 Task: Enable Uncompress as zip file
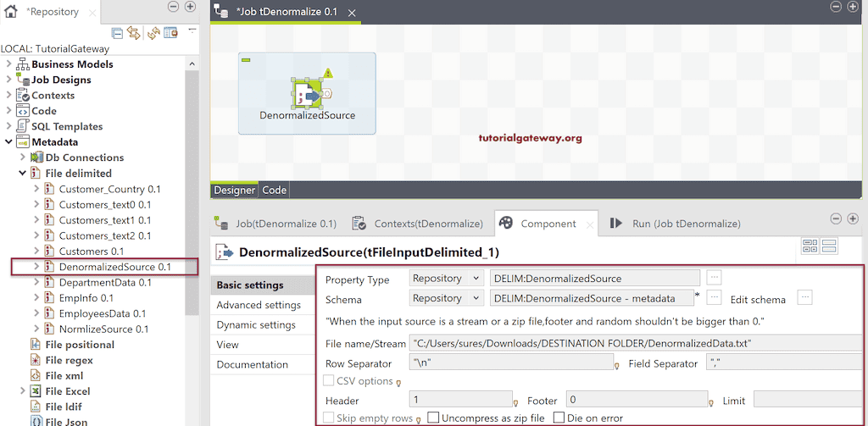click(433, 418)
